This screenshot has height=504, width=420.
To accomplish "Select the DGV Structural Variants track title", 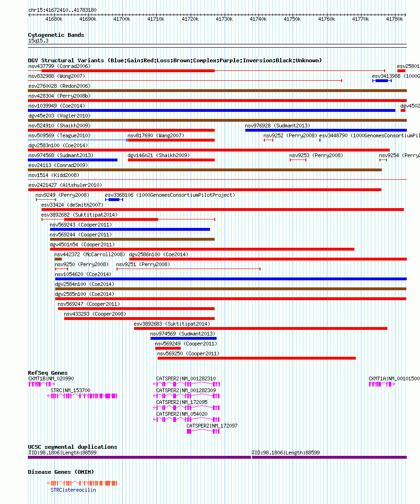I will click(175, 60).
